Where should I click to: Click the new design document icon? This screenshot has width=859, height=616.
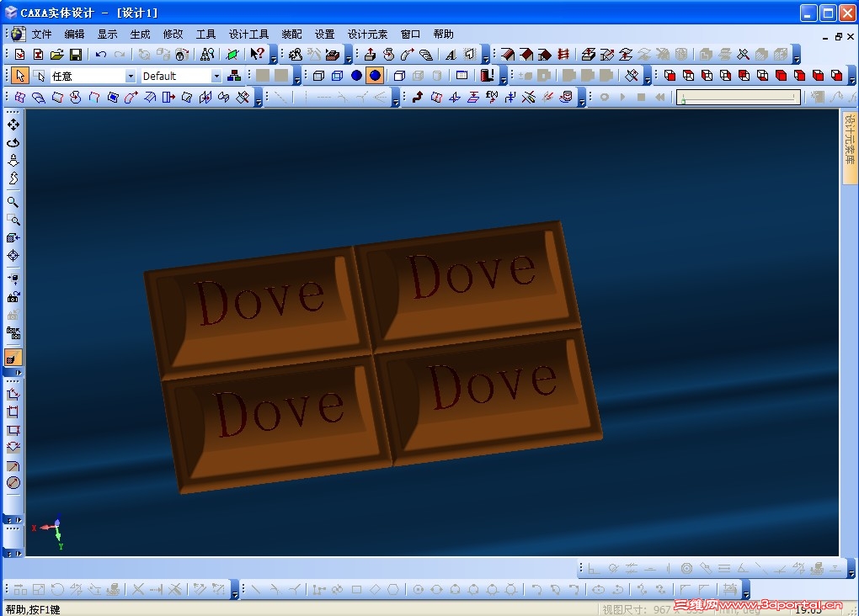pos(19,54)
